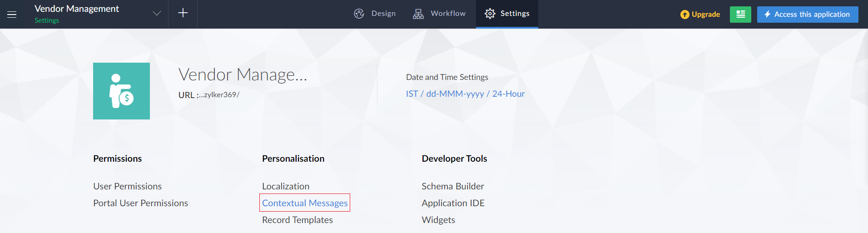Switch to the Design tab

(375, 14)
